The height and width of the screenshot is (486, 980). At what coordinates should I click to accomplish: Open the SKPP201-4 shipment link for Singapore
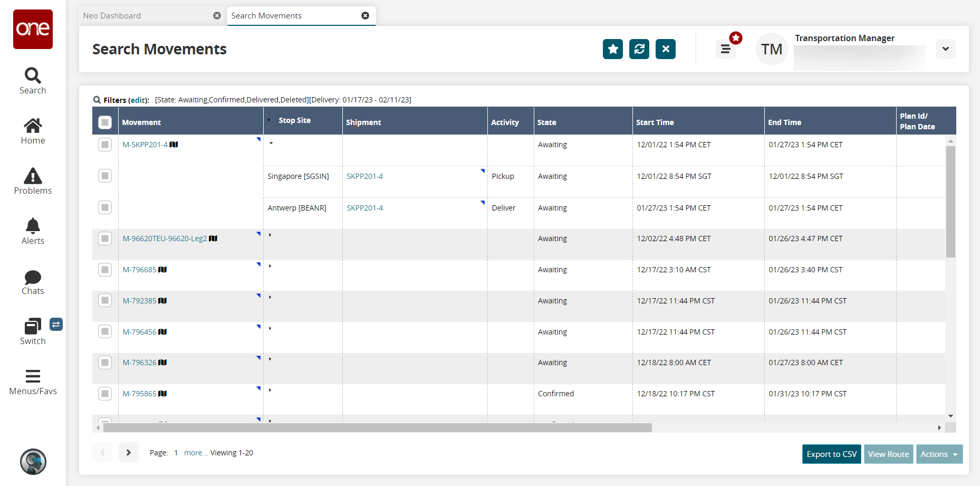point(364,176)
